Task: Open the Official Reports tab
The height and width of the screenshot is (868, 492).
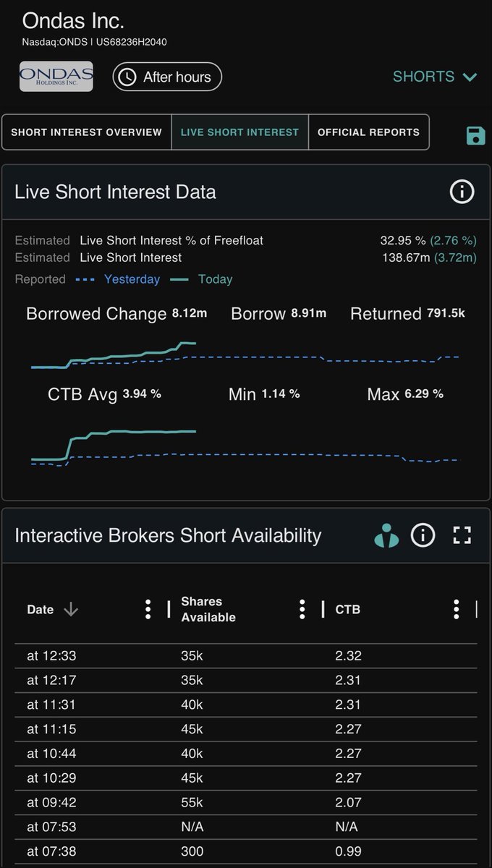Action: tap(368, 132)
